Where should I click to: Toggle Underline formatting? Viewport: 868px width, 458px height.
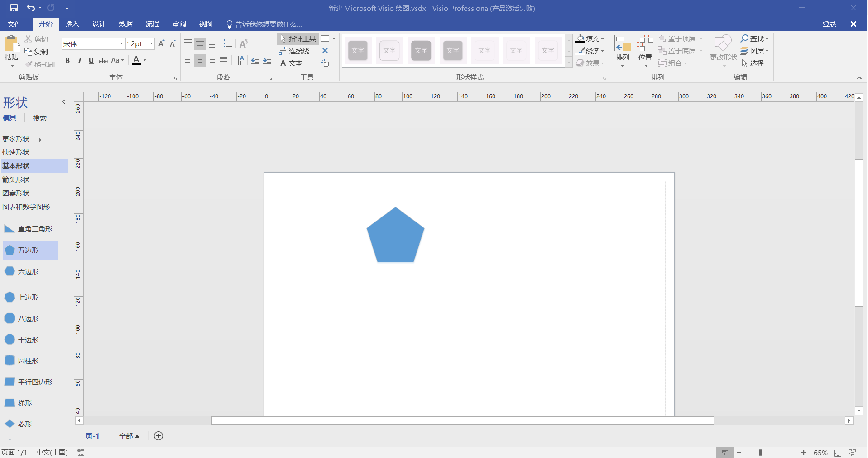[x=91, y=60]
